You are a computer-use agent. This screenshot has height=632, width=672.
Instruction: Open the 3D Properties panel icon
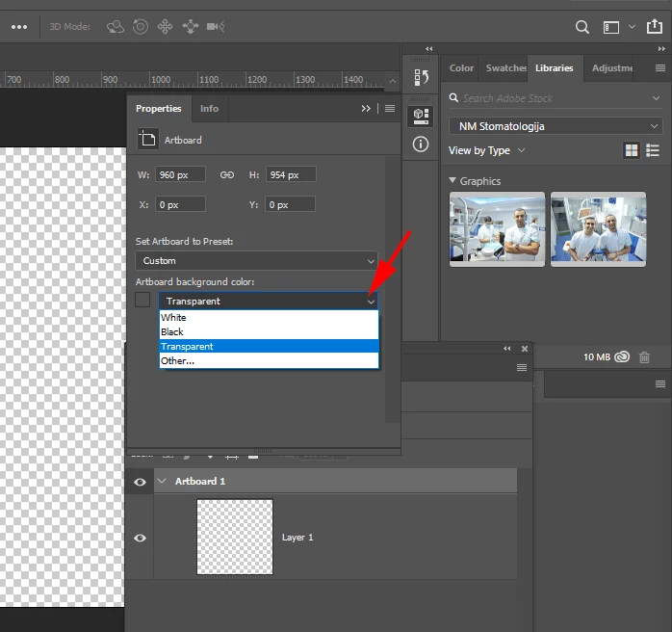click(421, 117)
